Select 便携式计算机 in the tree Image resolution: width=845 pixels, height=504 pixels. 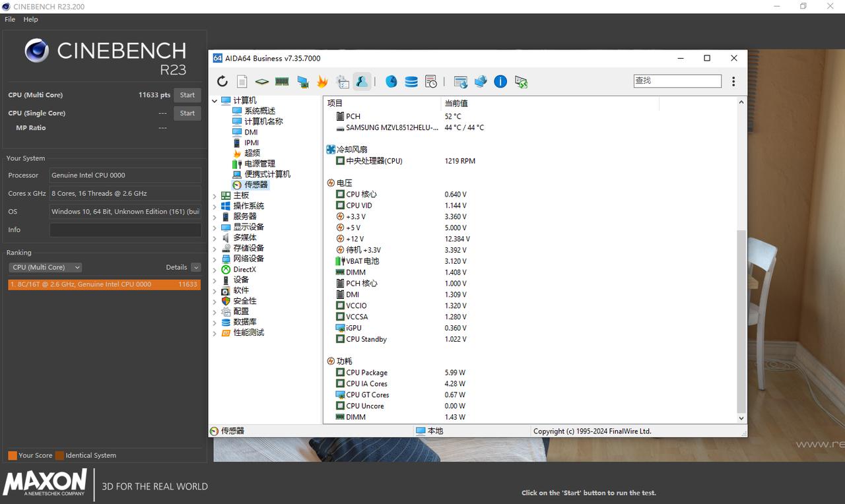click(x=267, y=174)
